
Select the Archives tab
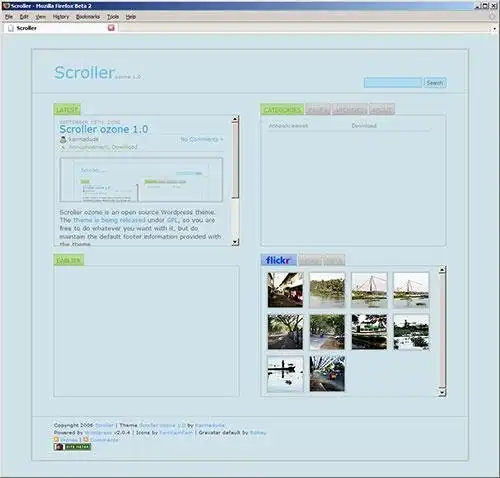(349, 110)
